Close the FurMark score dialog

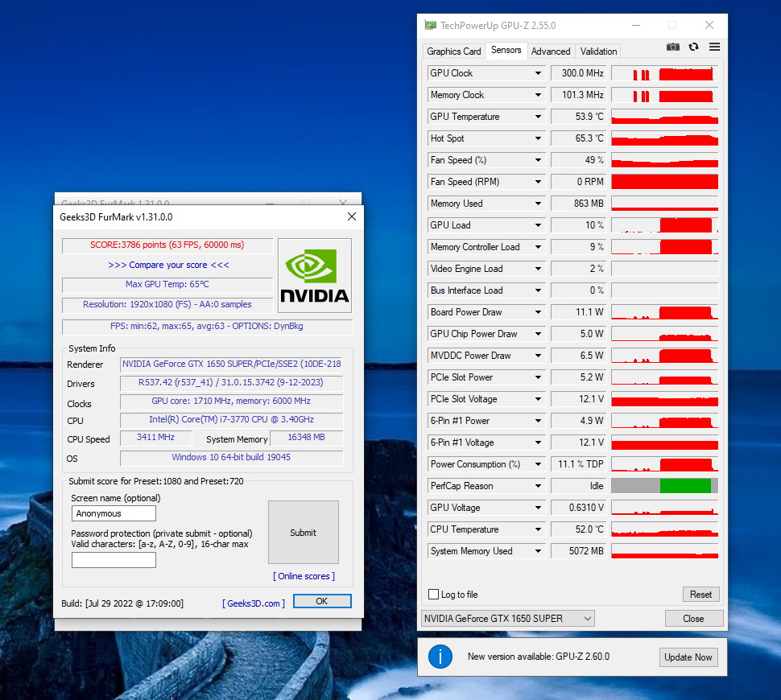(x=352, y=216)
